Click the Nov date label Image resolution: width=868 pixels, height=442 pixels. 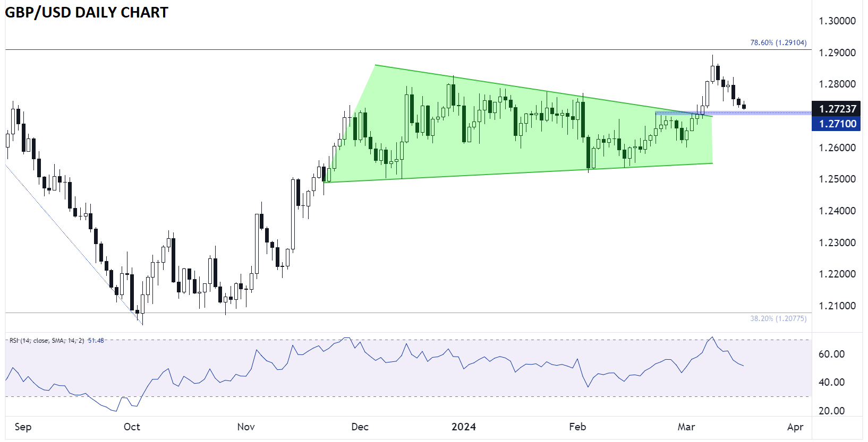tap(246, 427)
